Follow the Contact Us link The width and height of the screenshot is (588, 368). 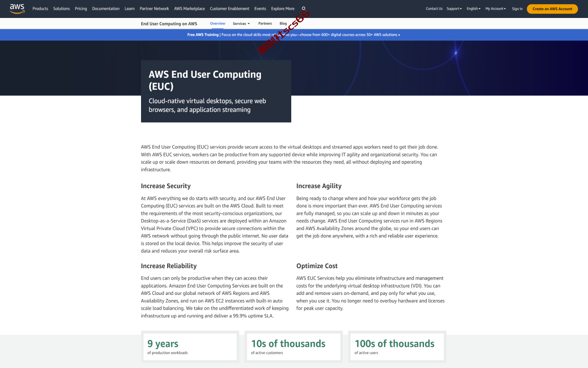(x=434, y=9)
